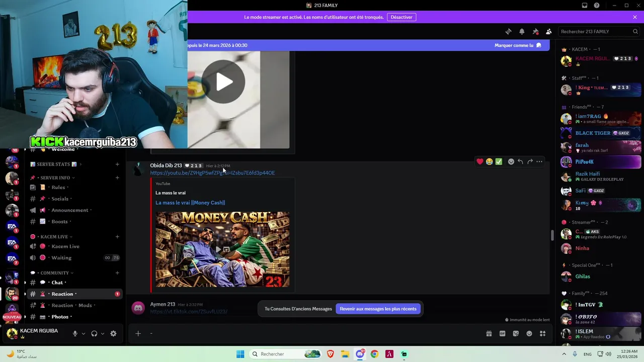Screen dimensions: 644x362
Task: Open the Photos channel
Action: point(75,317)
